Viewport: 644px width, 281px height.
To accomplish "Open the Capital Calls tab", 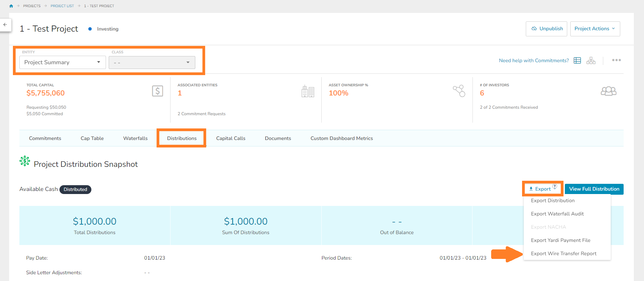I will [x=231, y=138].
